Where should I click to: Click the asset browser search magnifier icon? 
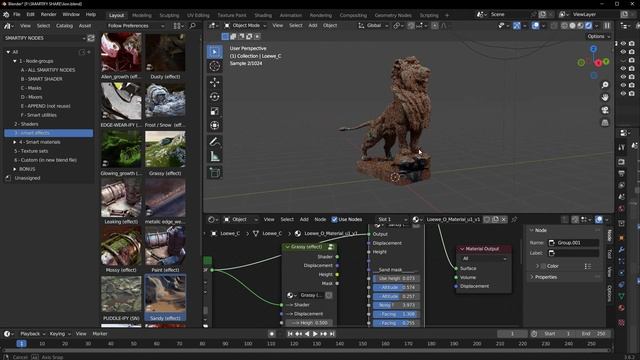(193, 26)
